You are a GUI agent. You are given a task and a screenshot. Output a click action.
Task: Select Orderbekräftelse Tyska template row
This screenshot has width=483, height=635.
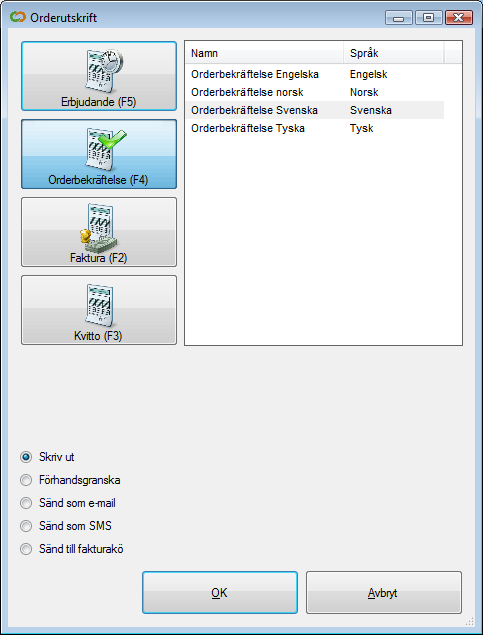(315, 128)
